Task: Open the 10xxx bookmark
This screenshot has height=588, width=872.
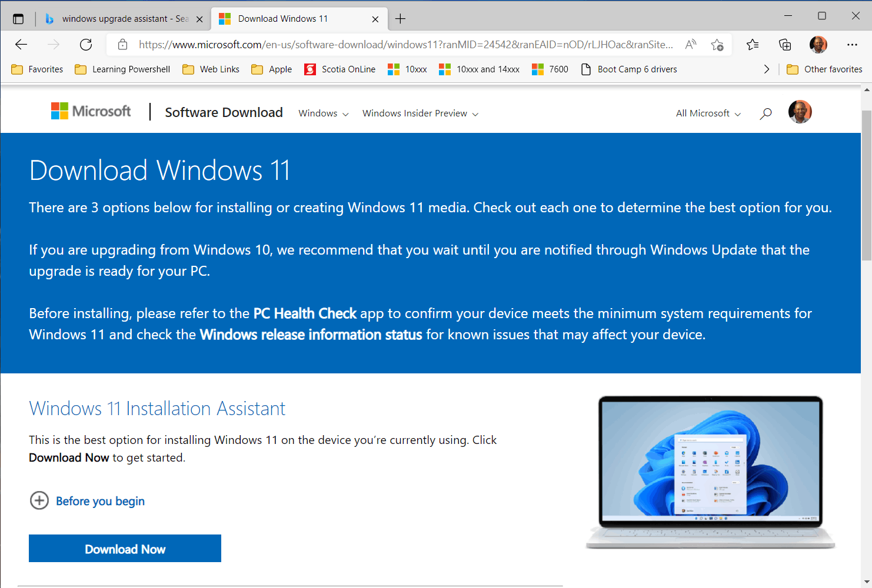Action: pos(407,69)
